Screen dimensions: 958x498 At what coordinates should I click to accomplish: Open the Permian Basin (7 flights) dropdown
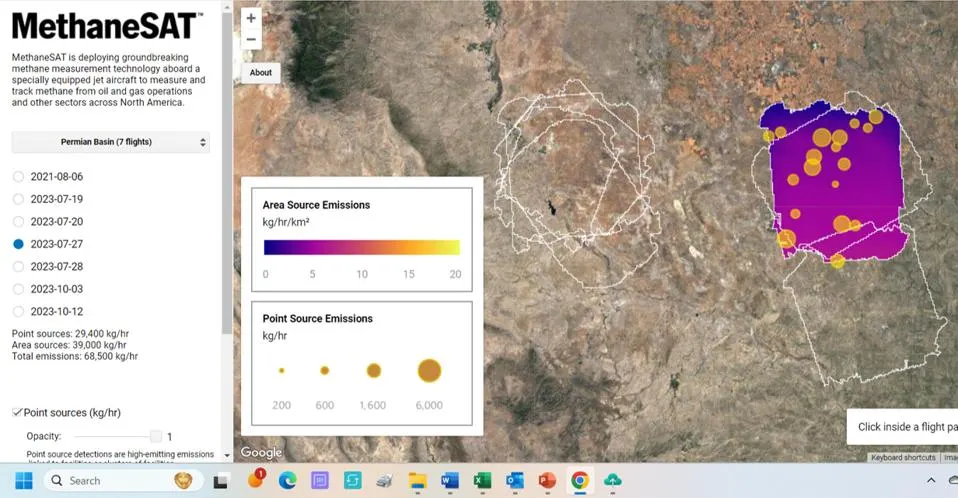click(110, 142)
